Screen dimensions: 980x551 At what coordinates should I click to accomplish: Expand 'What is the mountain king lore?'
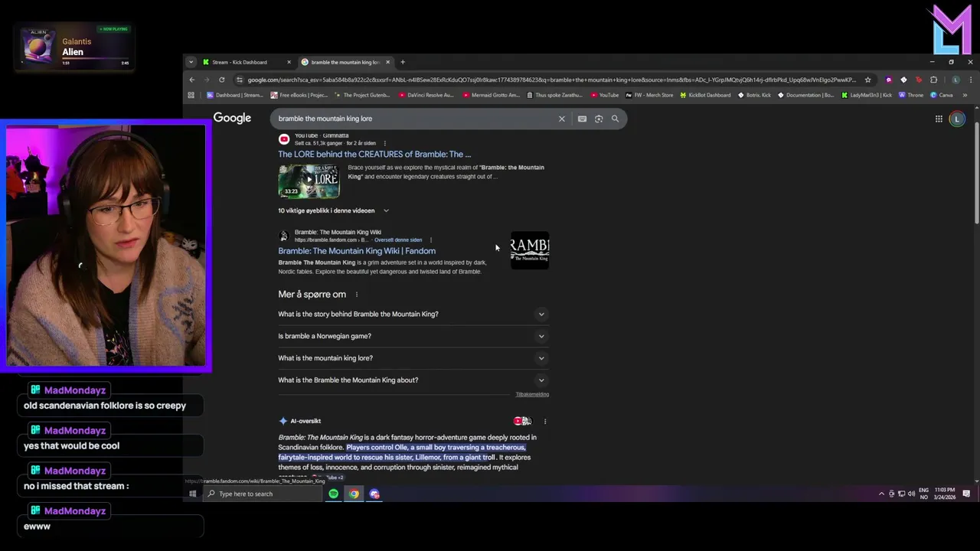click(x=412, y=358)
